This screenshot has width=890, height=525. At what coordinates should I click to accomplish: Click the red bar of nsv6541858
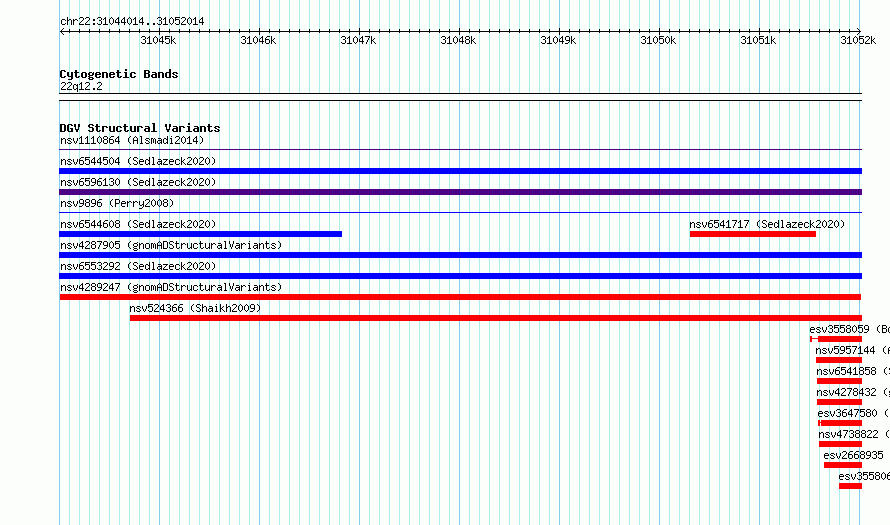[x=839, y=381]
